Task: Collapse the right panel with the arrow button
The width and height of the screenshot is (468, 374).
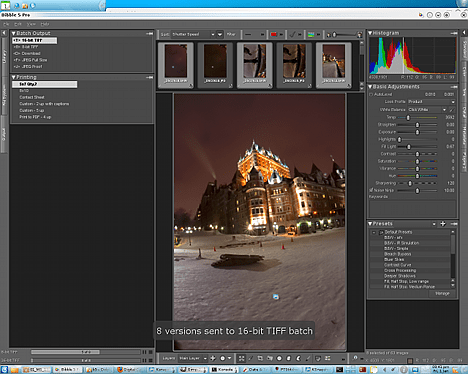Action: 464,32
